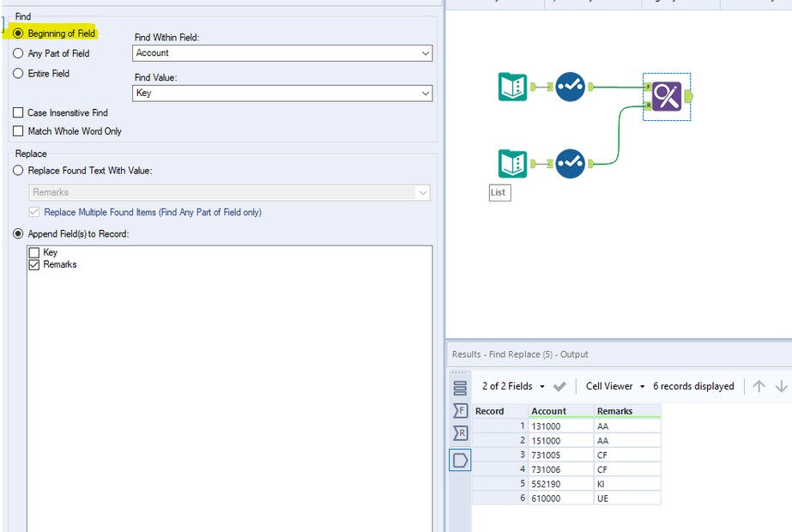
Task: Select the Input Data tool labeled List
Action: [512, 164]
